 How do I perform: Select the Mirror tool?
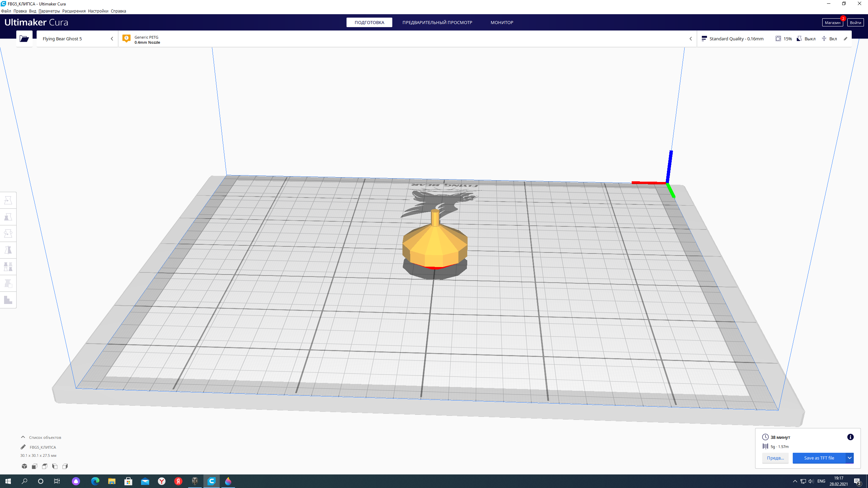point(8,250)
